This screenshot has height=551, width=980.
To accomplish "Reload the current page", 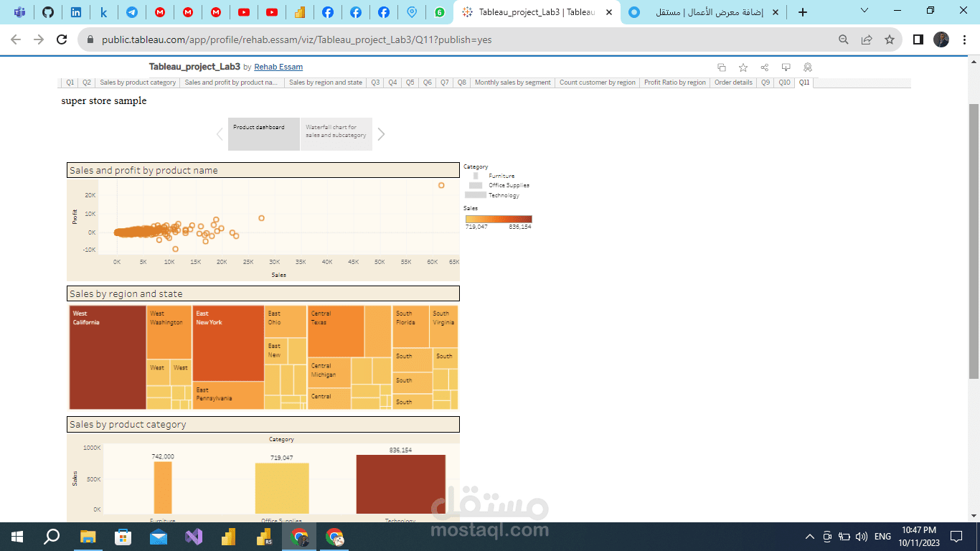I will [62, 39].
